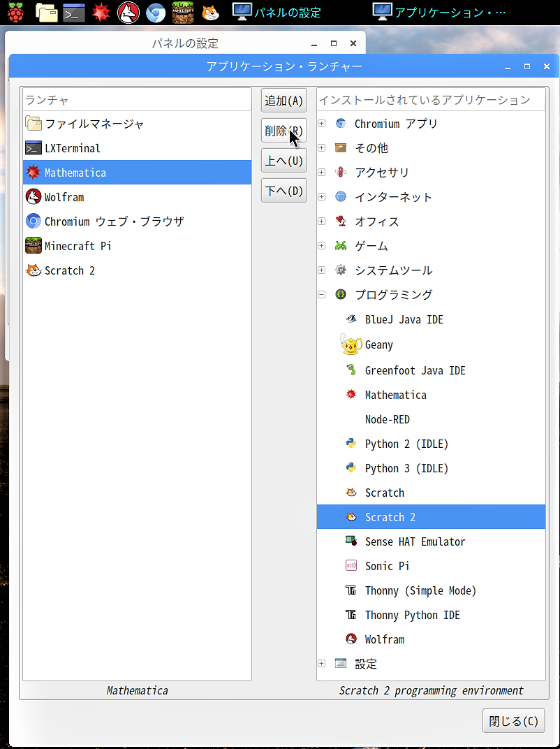This screenshot has width=560, height=749.
Task: Switch to アプリケーション・… taskbar window entry
Action: [x=440, y=13]
